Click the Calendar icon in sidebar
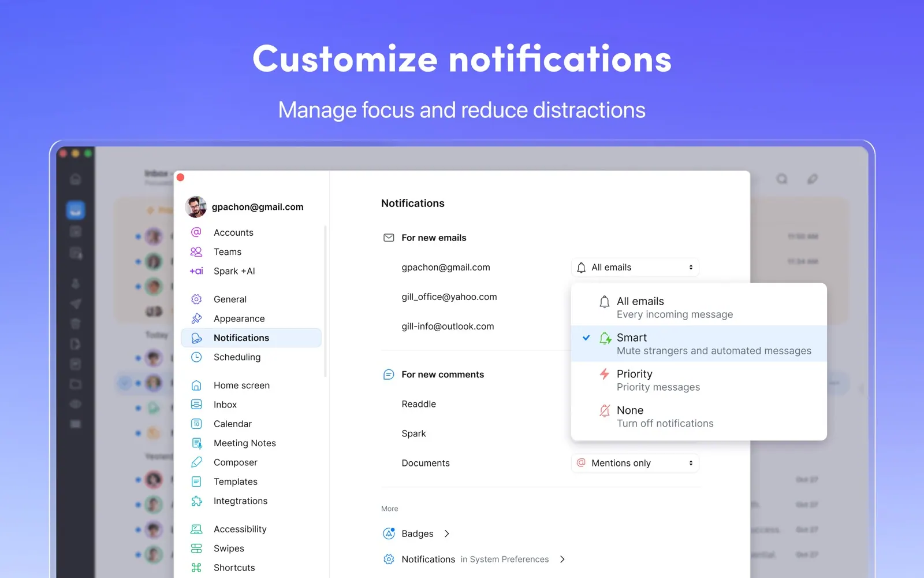 pos(196,424)
